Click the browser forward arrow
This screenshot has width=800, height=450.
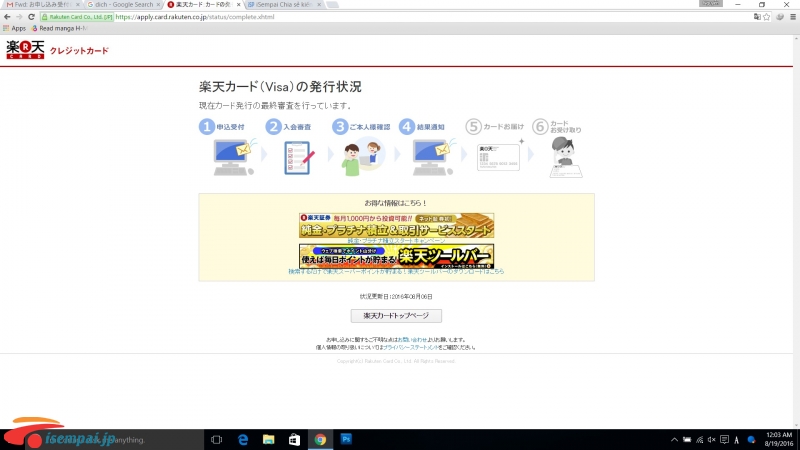click(19, 17)
